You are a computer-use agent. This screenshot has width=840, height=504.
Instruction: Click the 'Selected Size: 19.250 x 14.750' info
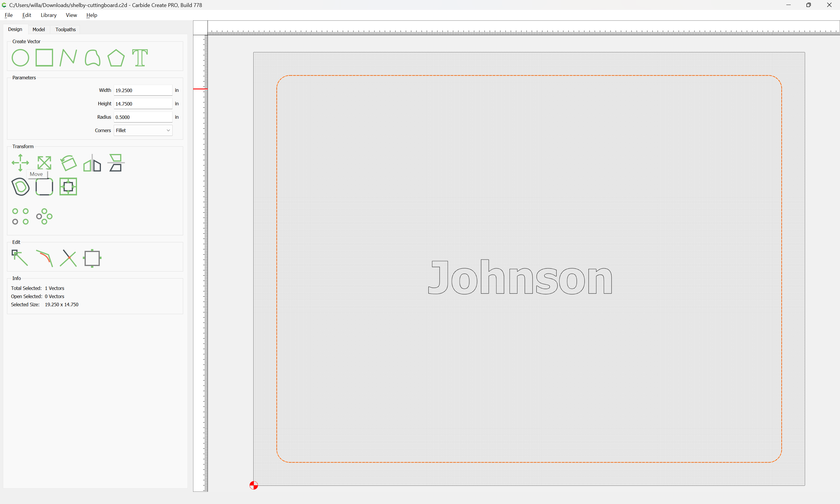click(x=44, y=304)
